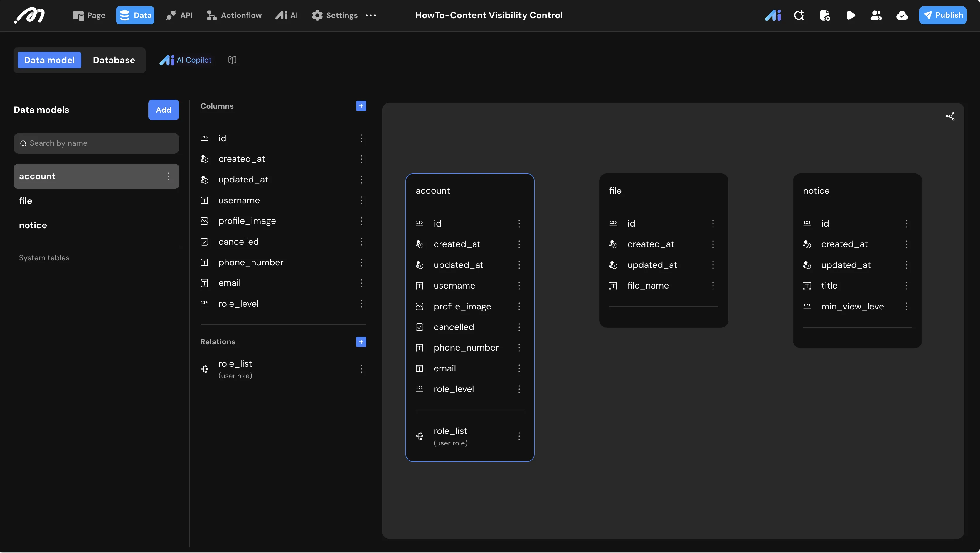Click the diagram layout share icon

coord(950,117)
